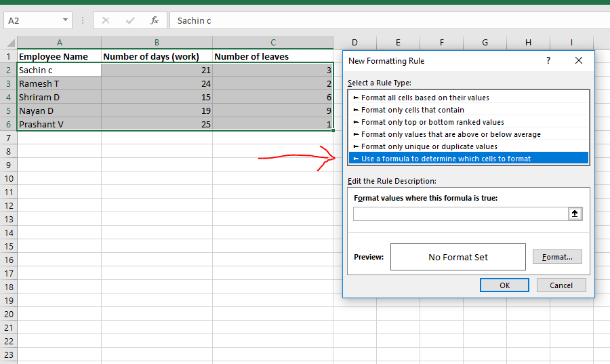The image size is (610, 364).
Task: Select Format only top or bottom ranked values
Action: point(469,122)
